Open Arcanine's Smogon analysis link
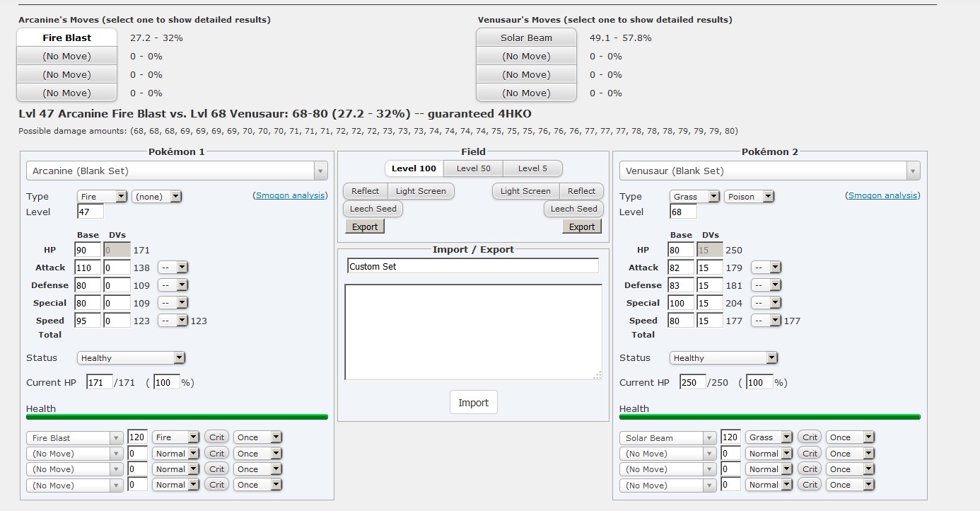The height and width of the screenshot is (511, 980). (x=290, y=195)
